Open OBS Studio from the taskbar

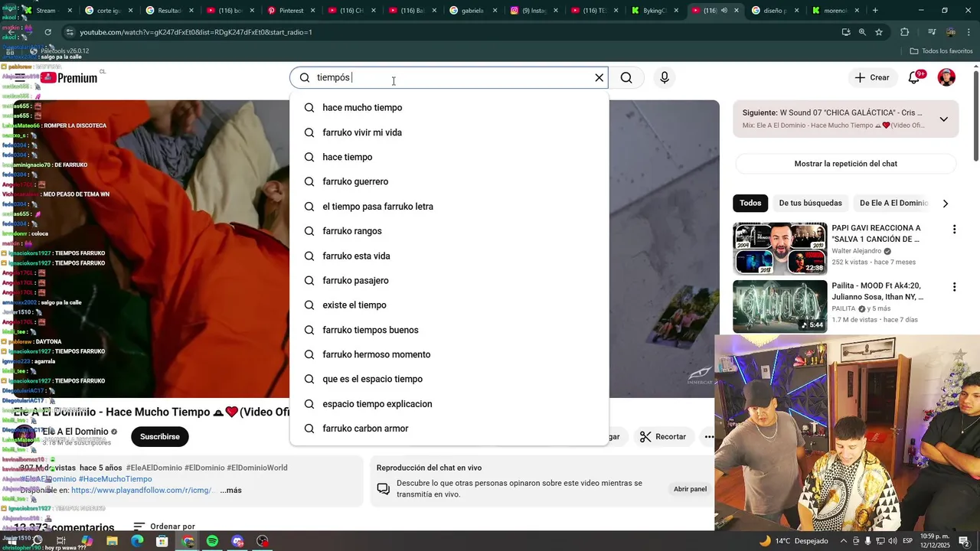pyautogui.click(x=263, y=541)
